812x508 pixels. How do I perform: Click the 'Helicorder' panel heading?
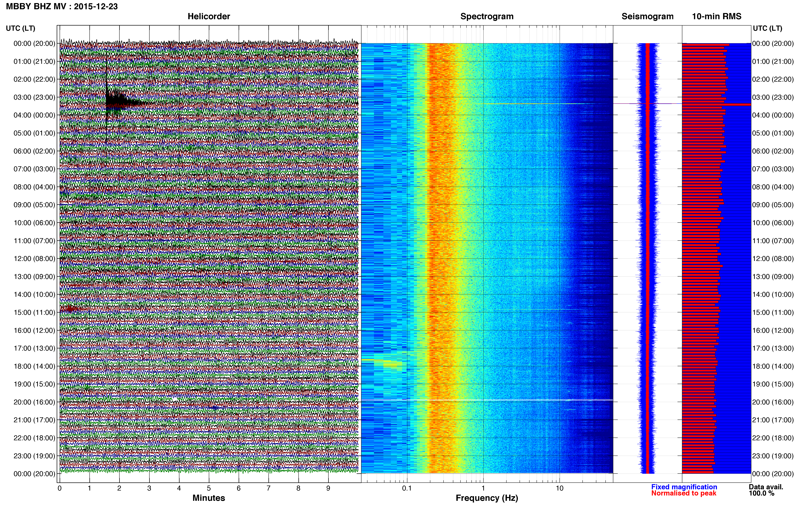[208, 16]
